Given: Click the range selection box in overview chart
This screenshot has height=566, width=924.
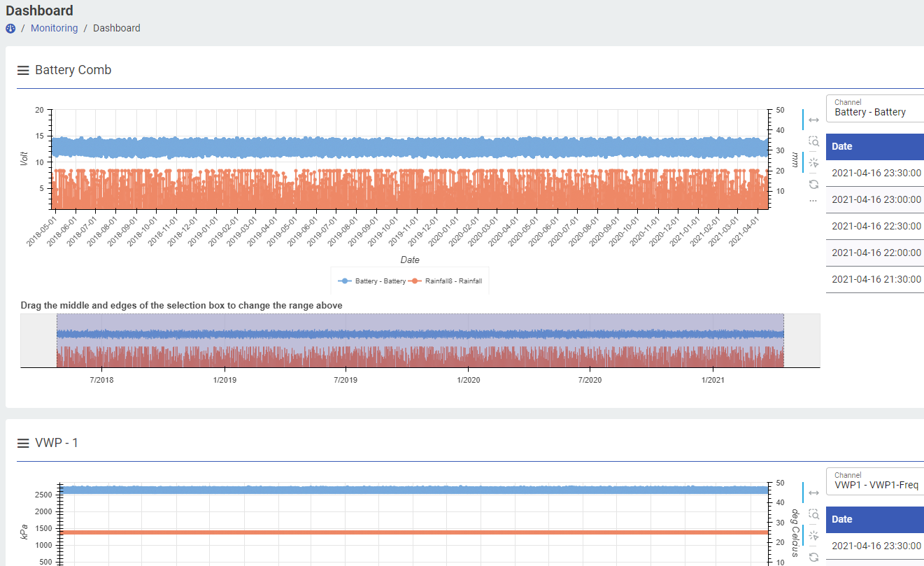Looking at the screenshot, I should click(420, 341).
